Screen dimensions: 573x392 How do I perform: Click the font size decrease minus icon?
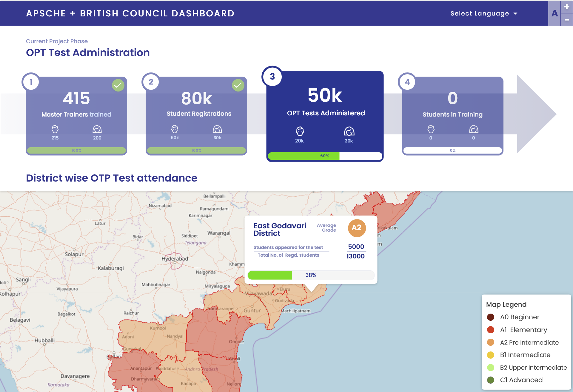566,20
